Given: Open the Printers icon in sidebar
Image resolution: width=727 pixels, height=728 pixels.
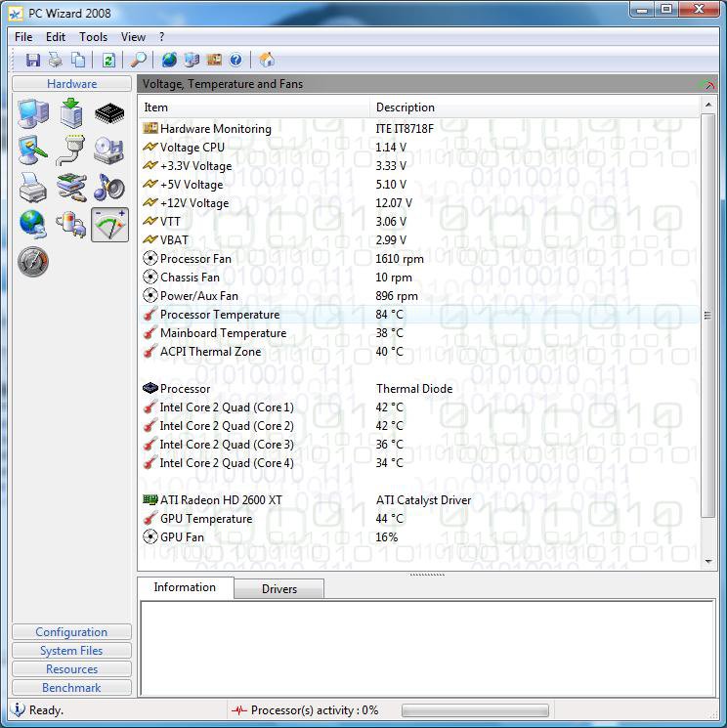Looking at the screenshot, I should point(33,188).
